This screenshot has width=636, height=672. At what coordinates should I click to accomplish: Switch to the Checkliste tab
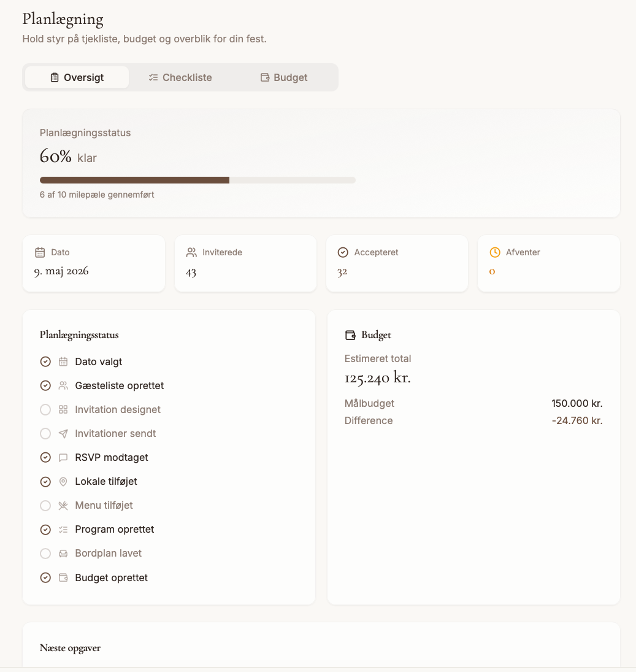pos(180,77)
